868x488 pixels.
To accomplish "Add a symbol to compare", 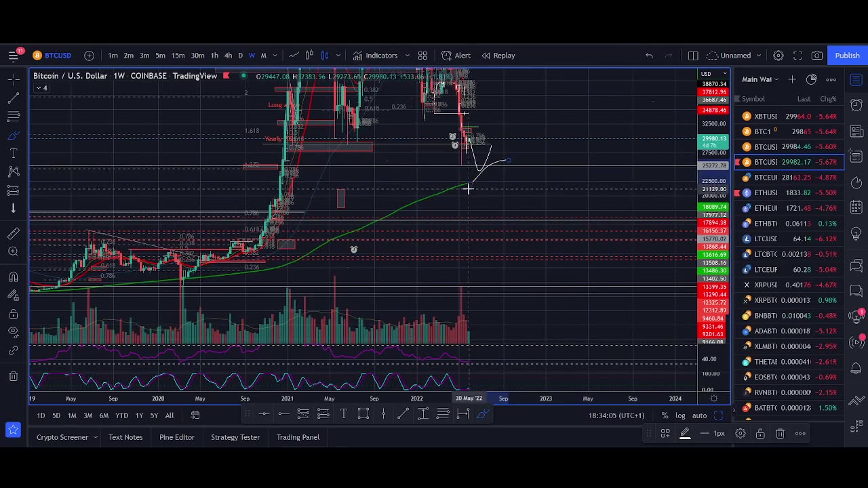I will 89,56.
